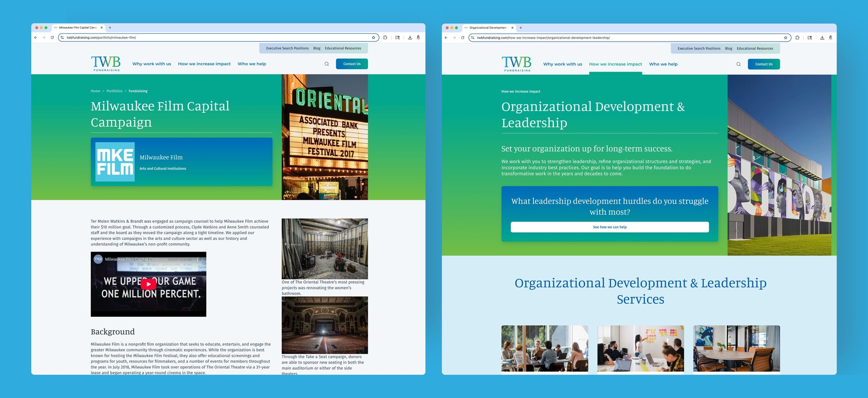Click 'See how we can help' button
The height and width of the screenshot is (398, 868).
(610, 227)
